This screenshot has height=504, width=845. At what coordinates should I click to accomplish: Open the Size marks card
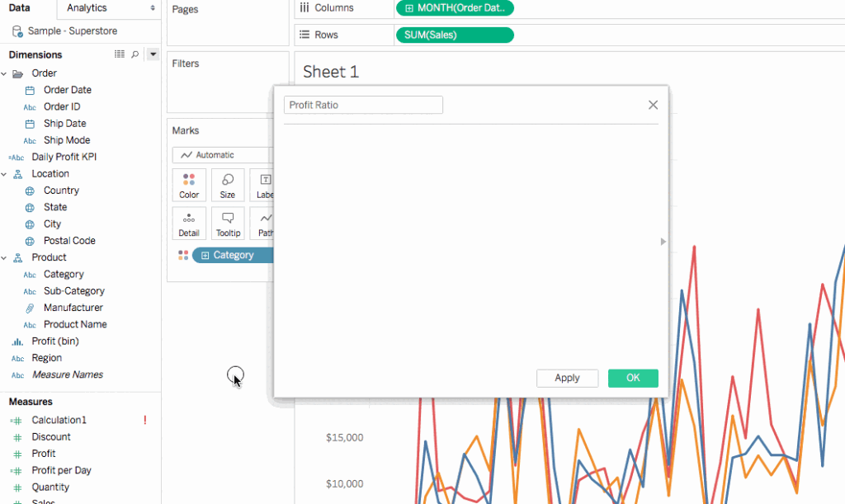[228, 185]
